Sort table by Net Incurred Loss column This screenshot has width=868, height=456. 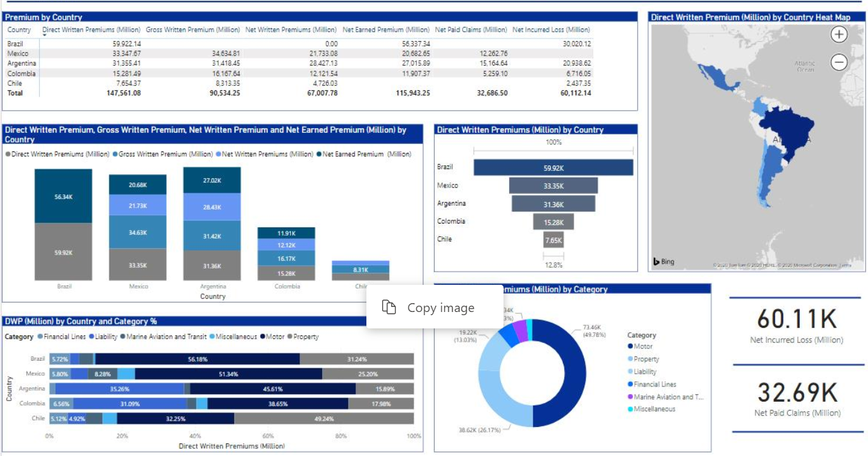[x=551, y=30]
